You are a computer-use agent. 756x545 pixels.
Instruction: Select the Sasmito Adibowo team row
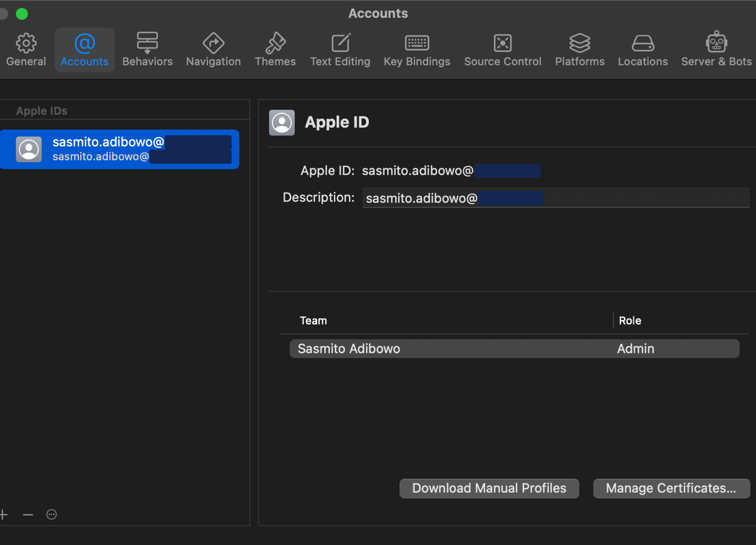(x=514, y=349)
